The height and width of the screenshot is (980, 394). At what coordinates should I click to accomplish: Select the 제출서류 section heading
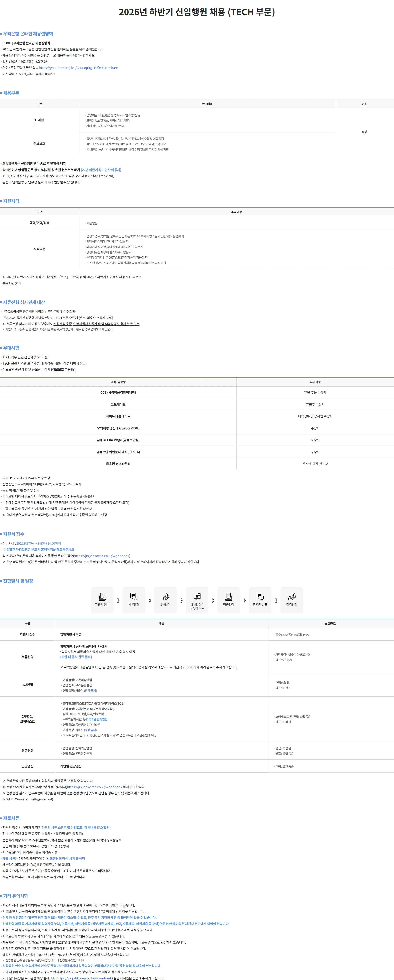(11, 818)
